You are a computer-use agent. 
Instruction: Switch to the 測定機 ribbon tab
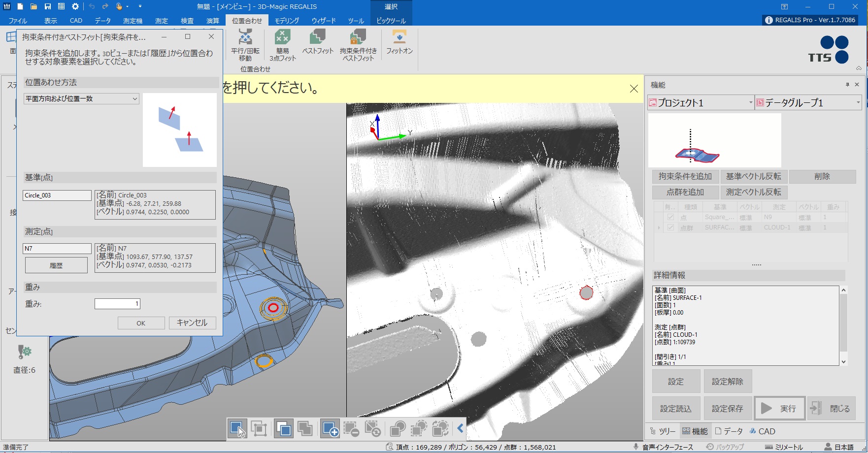[x=133, y=21]
